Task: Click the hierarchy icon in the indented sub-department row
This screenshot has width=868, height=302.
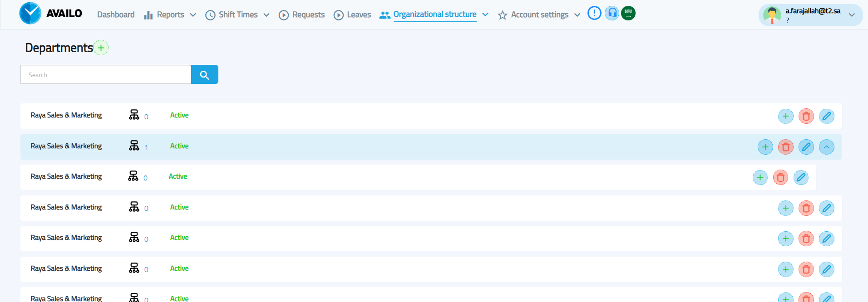Action: click(x=133, y=176)
